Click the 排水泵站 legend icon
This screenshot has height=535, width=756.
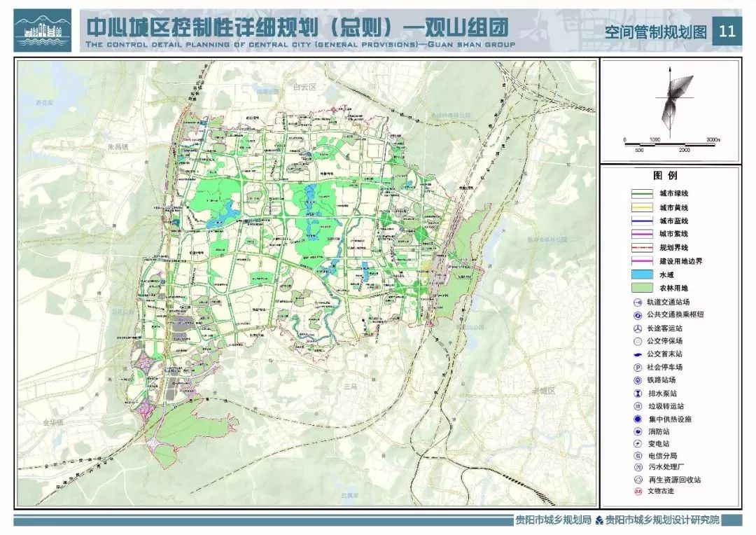[x=638, y=394]
